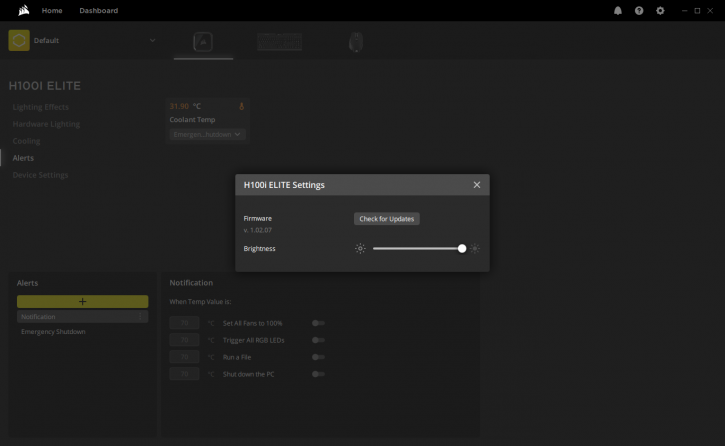Maximize the iCUE window
This screenshot has width=725, height=446.
click(697, 11)
